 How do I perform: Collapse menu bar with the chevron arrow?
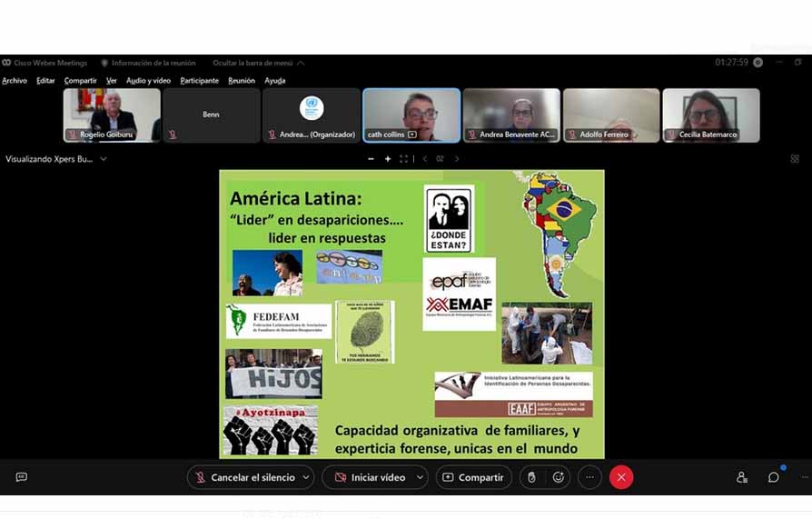coord(301,63)
